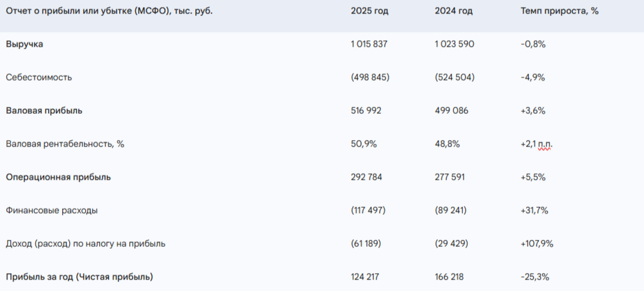Click the Себестоимость row label
644x291 pixels.
[x=38, y=77]
